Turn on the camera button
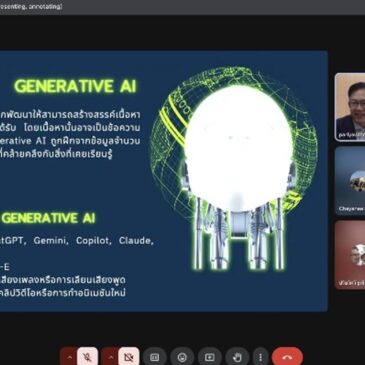The width and height of the screenshot is (365, 365). pyautogui.click(x=129, y=357)
